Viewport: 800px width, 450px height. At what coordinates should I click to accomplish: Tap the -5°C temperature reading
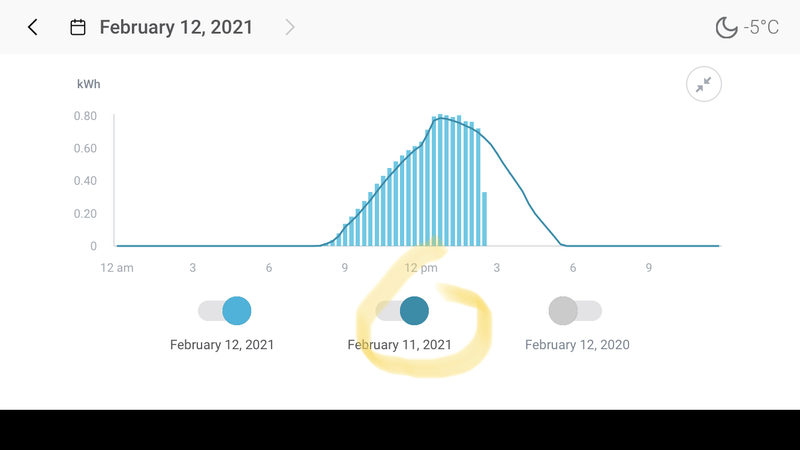761,27
